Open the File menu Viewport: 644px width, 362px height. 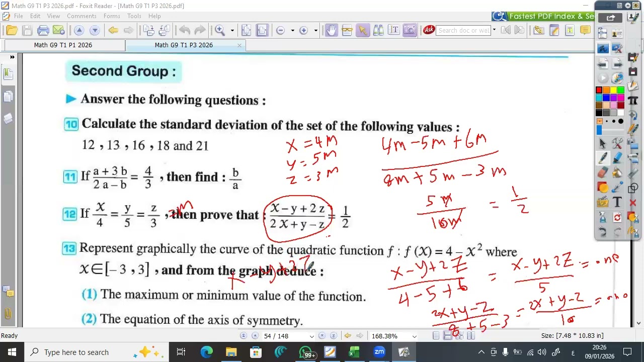18,16
